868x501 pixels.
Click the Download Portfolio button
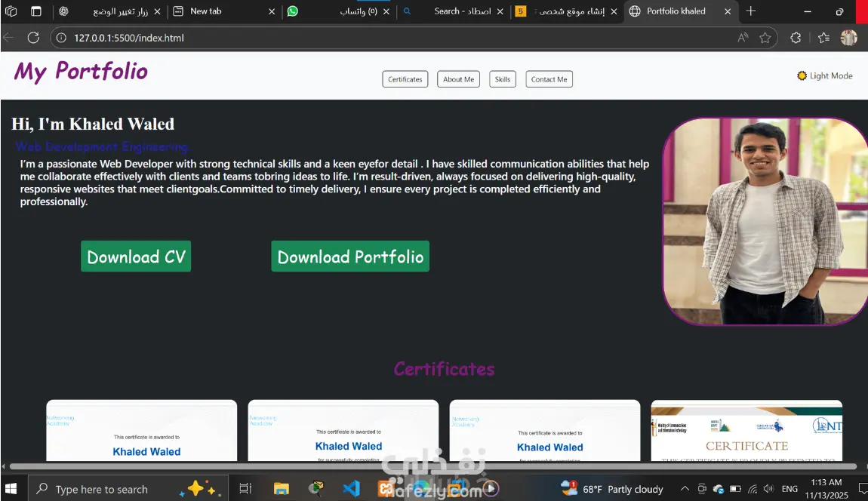[350, 257]
